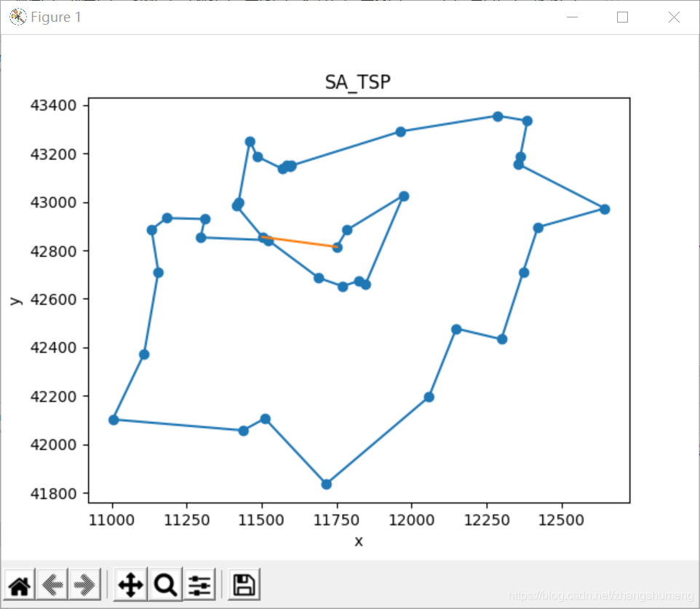Image resolution: width=700 pixels, height=609 pixels.
Task: Click the SA_TSP plot title
Action: tap(357, 82)
